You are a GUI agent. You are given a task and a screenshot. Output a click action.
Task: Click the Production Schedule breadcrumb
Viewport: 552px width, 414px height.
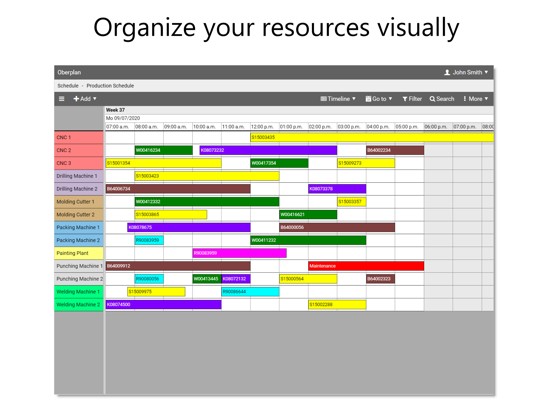click(x=110, y=86)
